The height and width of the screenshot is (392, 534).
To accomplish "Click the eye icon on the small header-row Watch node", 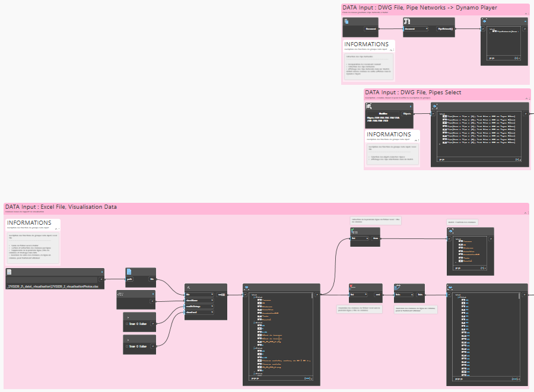I will tap(450, 231).
